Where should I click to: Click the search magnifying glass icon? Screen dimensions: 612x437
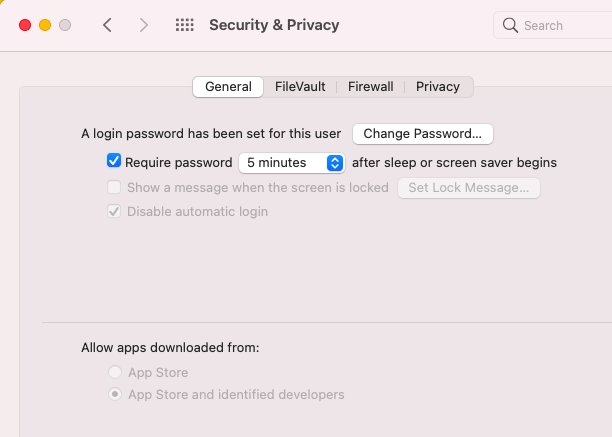pos(510,25)
